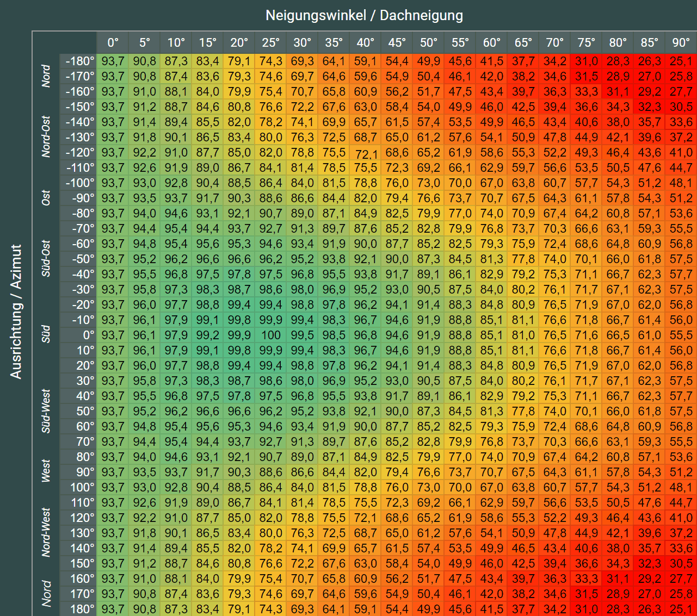
Task: Click the 'Ost' direction label
Action: click(46, 198)
